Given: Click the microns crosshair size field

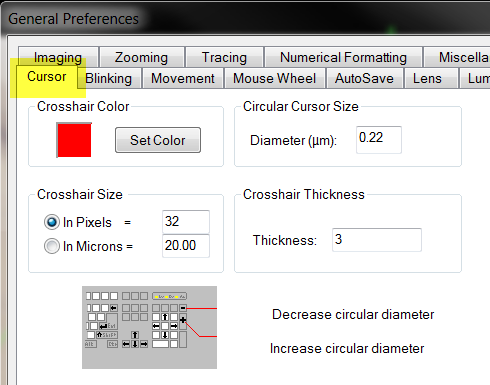Looking at the screenshot, I should tap(186, 246).
